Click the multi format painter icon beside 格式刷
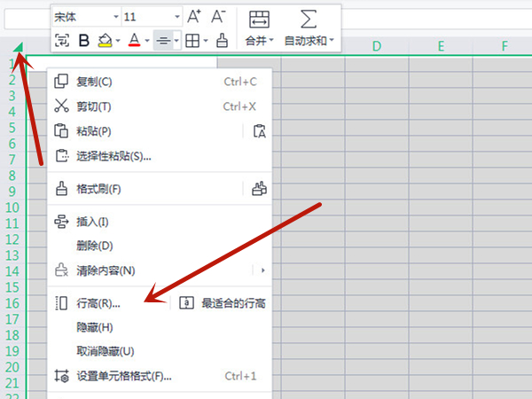Viewport: 532px width, 399px height. click(259, 188)
